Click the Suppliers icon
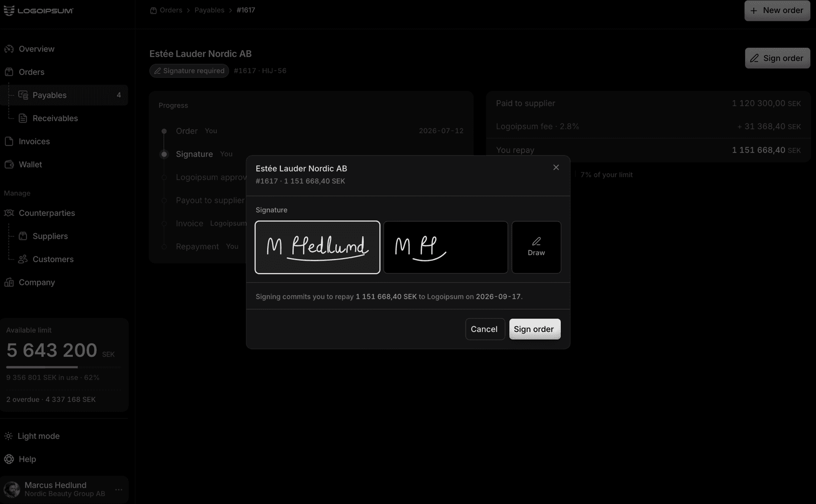Image resolution: width=816 pixels, height=504 pixels. point(23,236)
